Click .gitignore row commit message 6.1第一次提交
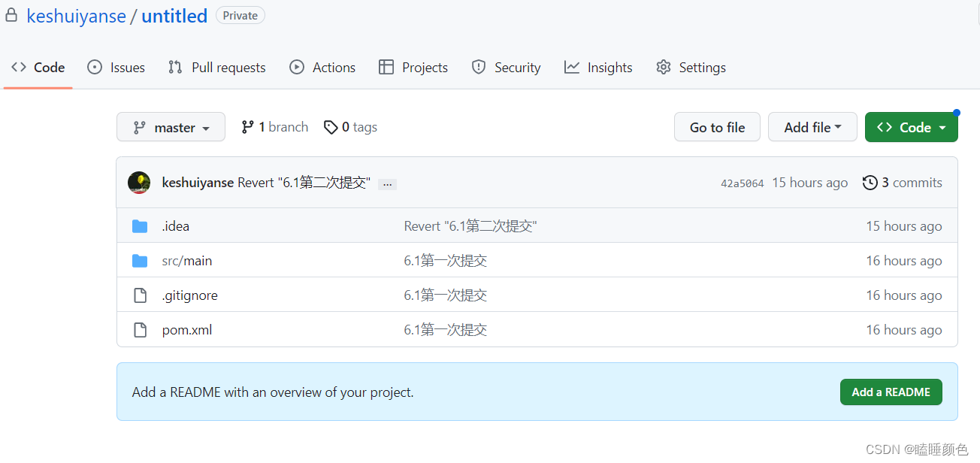The height and width of the screenshot is (463, 980). click(x=446, y=295)
